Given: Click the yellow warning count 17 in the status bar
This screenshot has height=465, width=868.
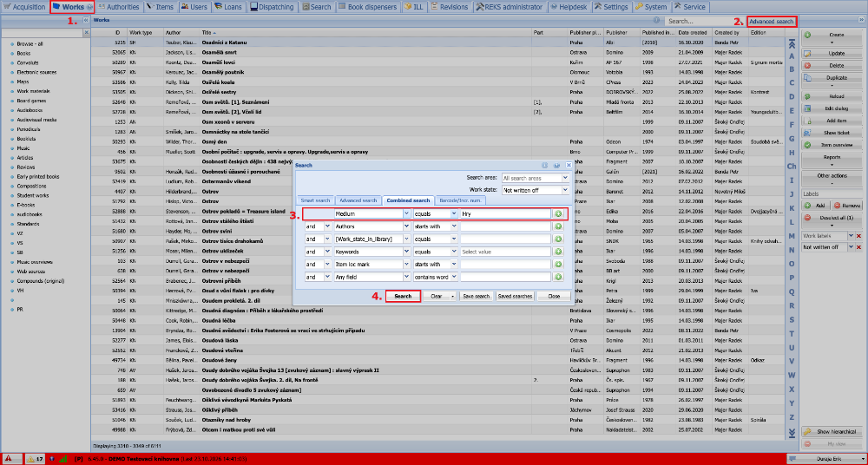Looking at the screenshot, I should pyautogui.click(x=36, y=458).
